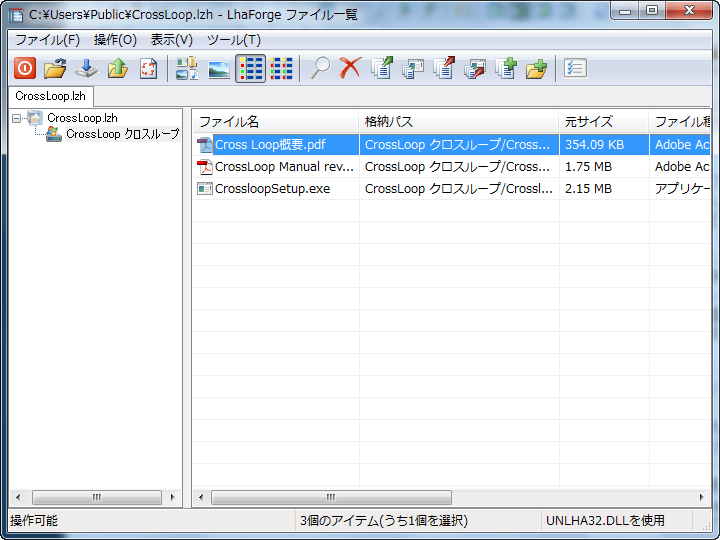Click the 2.15 MB size cell
Image resolution: width=720 pixels, height=540 pixels.
coord(588,189)
